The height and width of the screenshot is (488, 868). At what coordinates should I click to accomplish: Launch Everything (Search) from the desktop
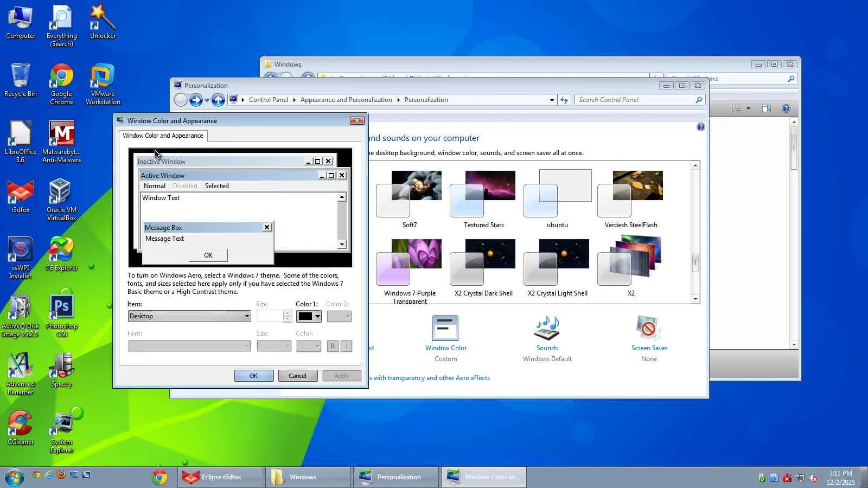[61, 26]
